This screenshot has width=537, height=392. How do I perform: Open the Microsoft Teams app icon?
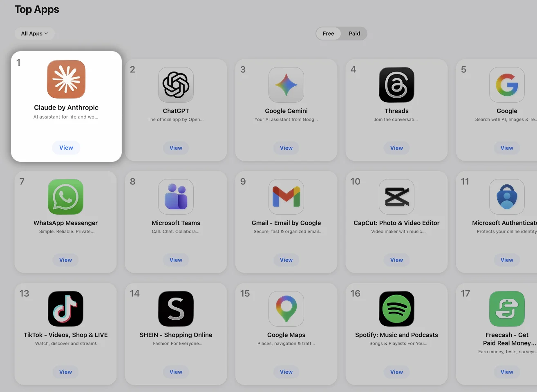click(176, 197)
